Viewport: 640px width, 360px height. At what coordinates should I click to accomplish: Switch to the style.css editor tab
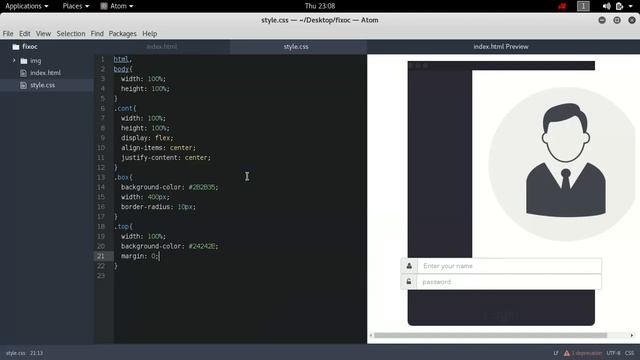296,47
